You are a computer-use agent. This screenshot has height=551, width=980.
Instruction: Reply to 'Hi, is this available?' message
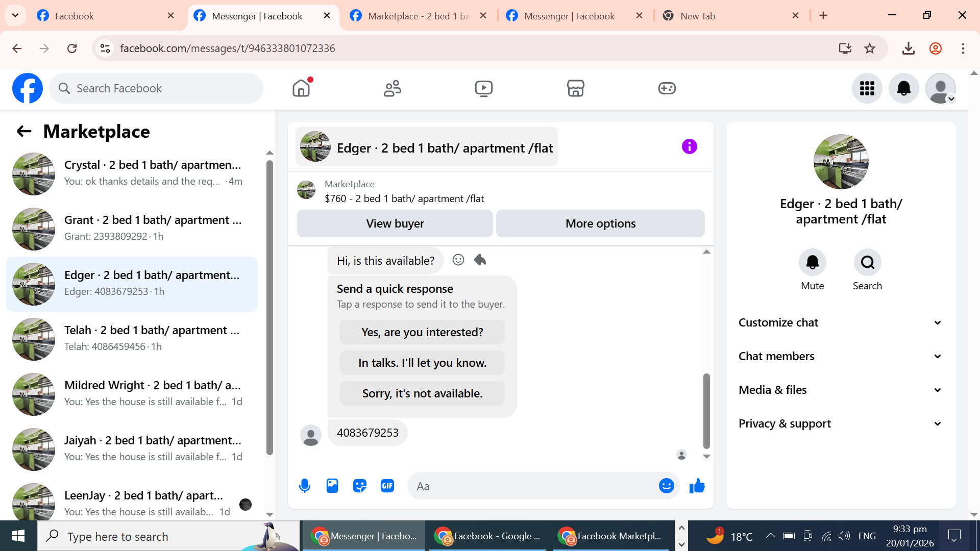pyautogui.click(x=480, y=260)
